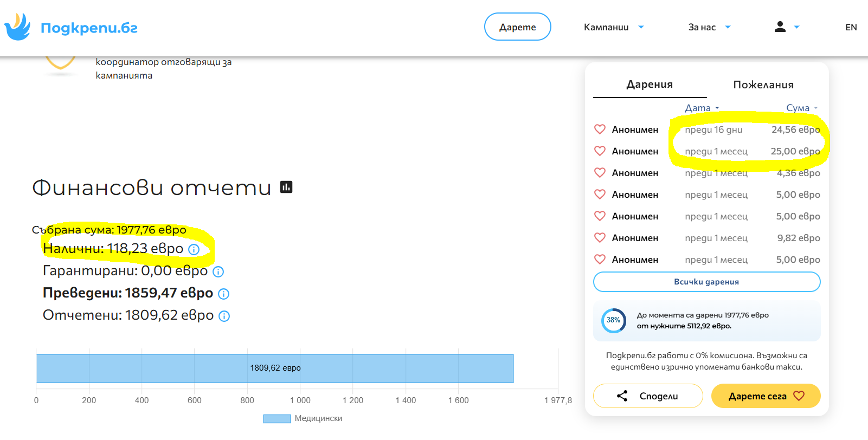
Task: Click heart icon beside 25,00 евро donation
Action: tap(600, 151)
